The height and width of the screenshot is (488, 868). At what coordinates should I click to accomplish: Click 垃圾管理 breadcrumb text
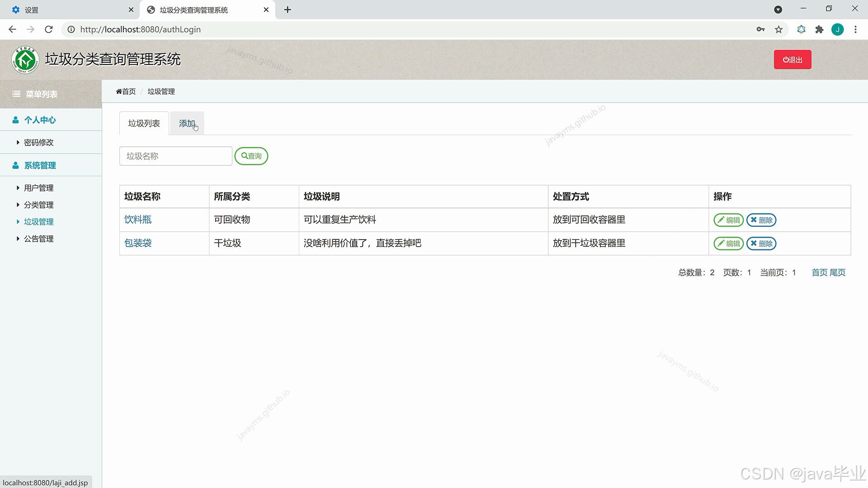(161, 91)
